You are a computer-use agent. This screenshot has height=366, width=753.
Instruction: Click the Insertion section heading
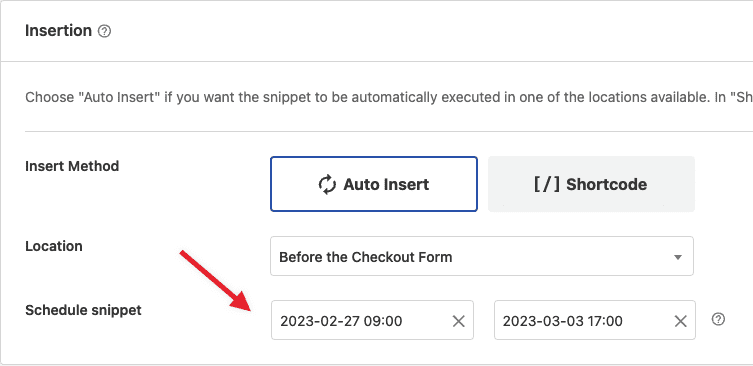click(x=58, y=31)
